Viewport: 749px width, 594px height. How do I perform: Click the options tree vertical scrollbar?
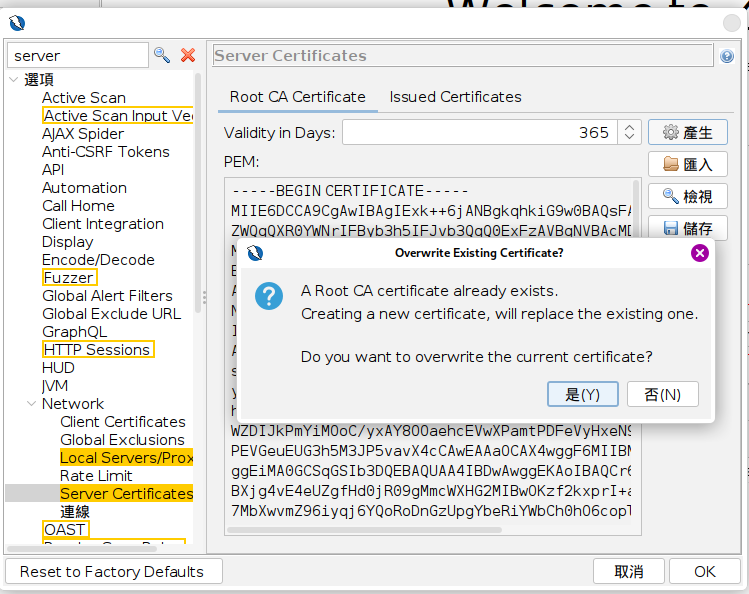[198, 193]
